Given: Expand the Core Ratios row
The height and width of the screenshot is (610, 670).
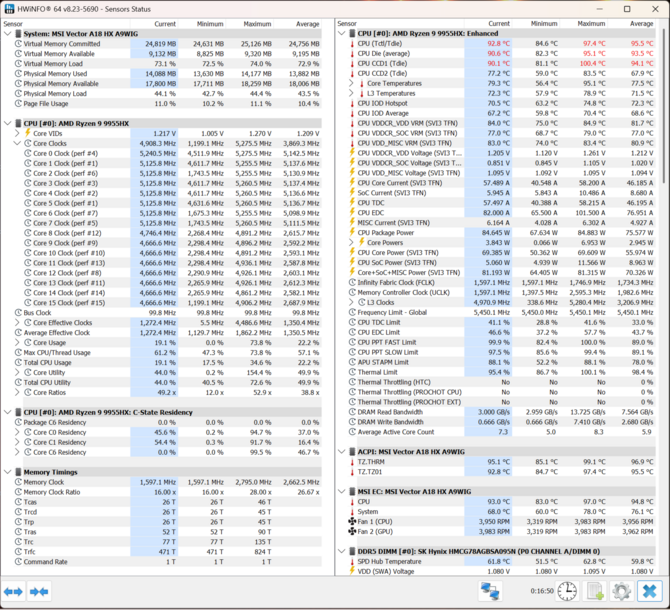Looking at the screenshot, I should (17, 392).
